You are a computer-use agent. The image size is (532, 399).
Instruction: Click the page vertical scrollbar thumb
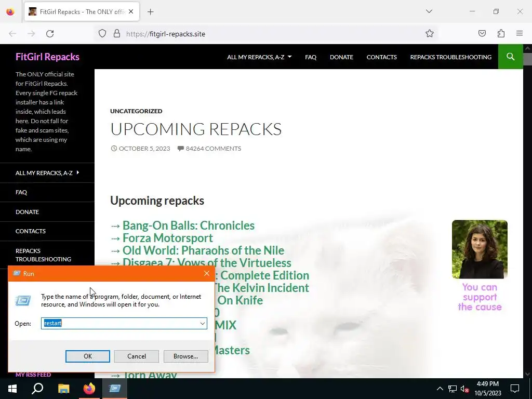click(x=528, y=59)
